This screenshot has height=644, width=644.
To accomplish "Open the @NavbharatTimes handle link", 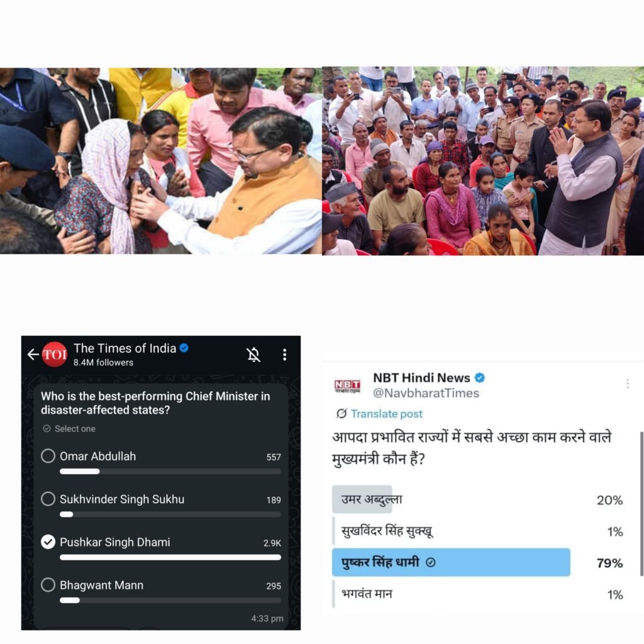I will pyautogui.click(x=426, y=393).
